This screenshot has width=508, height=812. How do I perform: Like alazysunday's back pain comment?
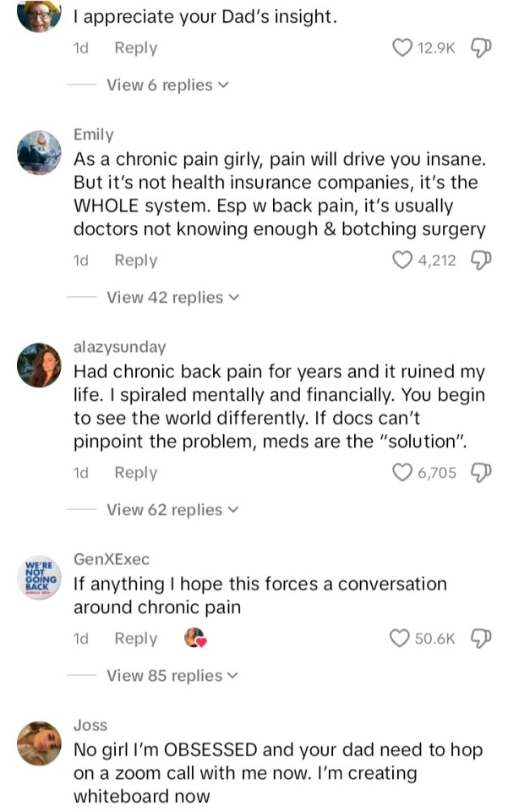pyautogui.click(x=404, y=473)
